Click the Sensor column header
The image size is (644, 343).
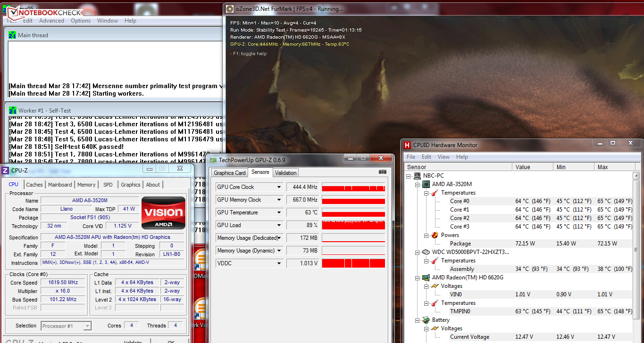(458, 167)
